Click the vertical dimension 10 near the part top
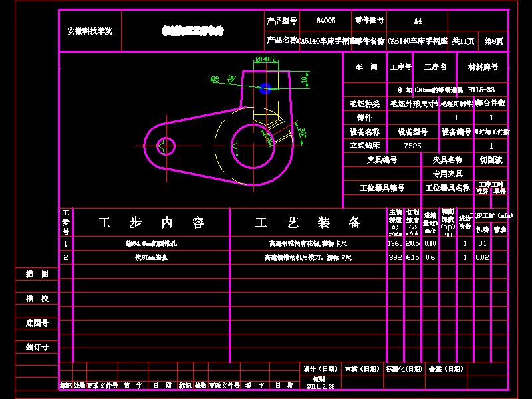 click(x=304, y=80)
